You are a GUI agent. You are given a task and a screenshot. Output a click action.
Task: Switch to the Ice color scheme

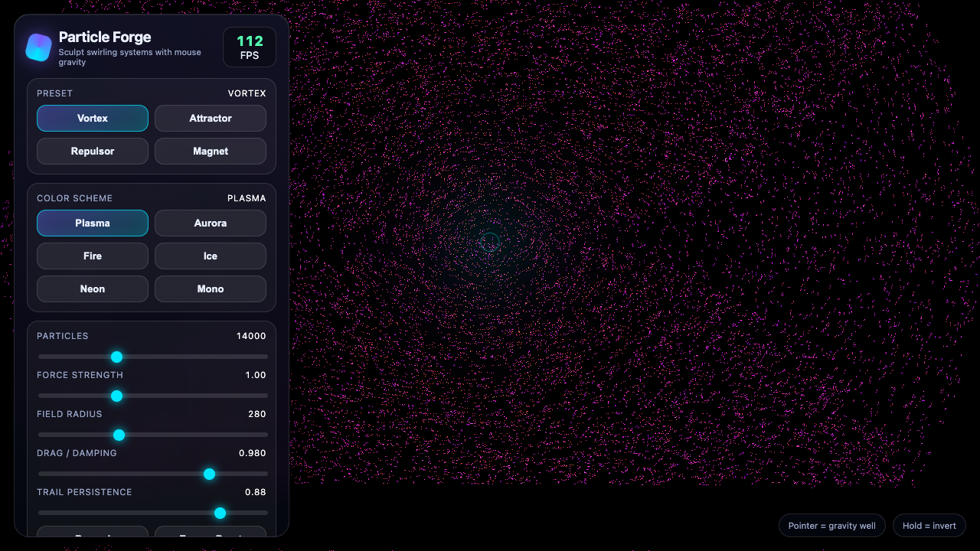(x=211, y=256)
